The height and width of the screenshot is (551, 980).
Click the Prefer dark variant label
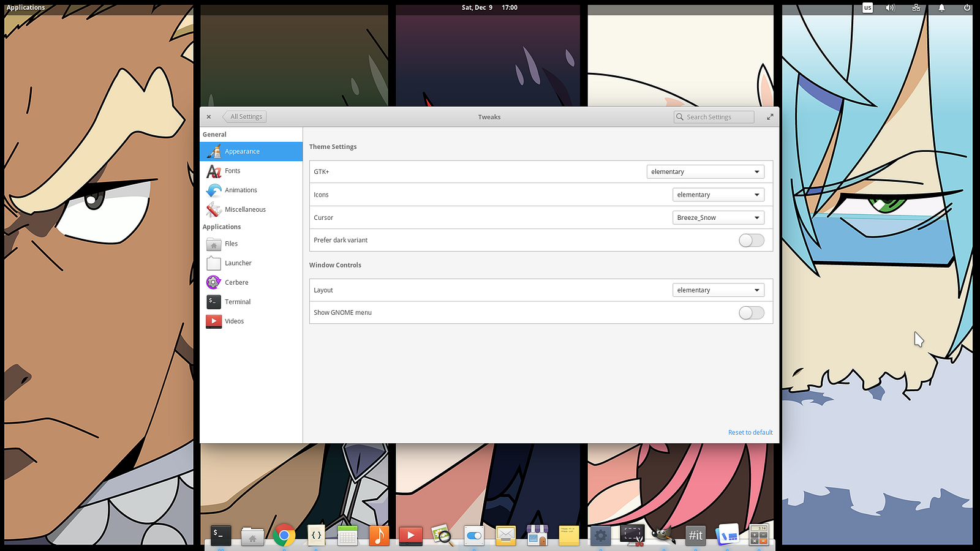341,241
